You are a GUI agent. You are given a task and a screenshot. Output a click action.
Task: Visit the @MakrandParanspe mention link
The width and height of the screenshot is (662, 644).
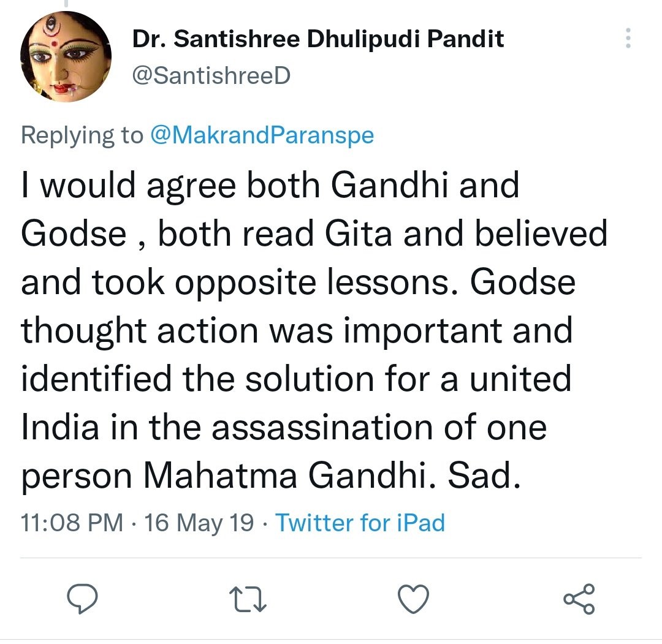pos(262,135)
